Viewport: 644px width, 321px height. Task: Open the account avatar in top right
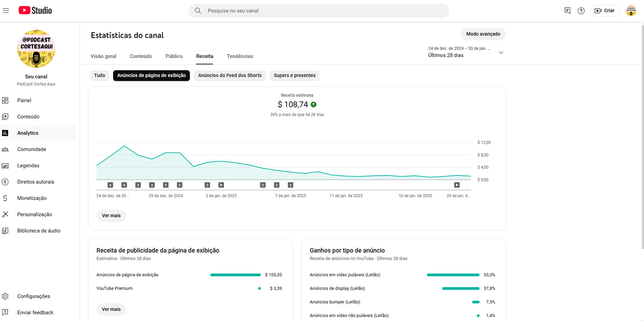coord(631,11)
